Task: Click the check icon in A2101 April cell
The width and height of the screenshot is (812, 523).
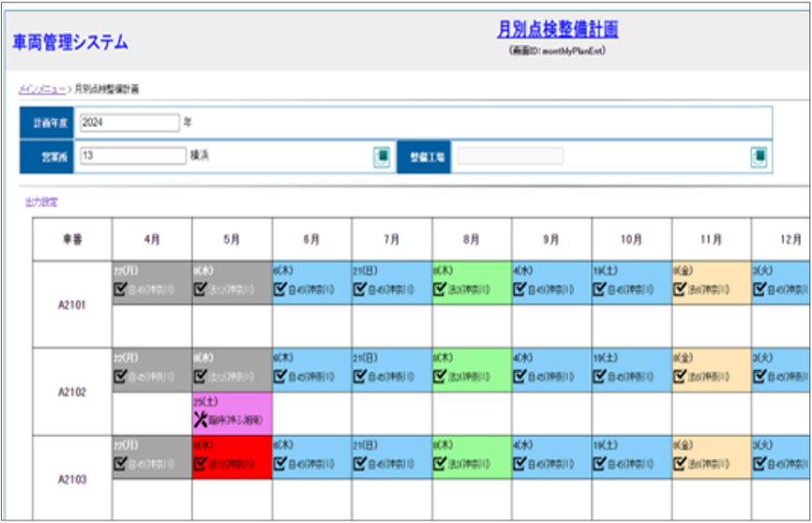Action: coord(120,289)
